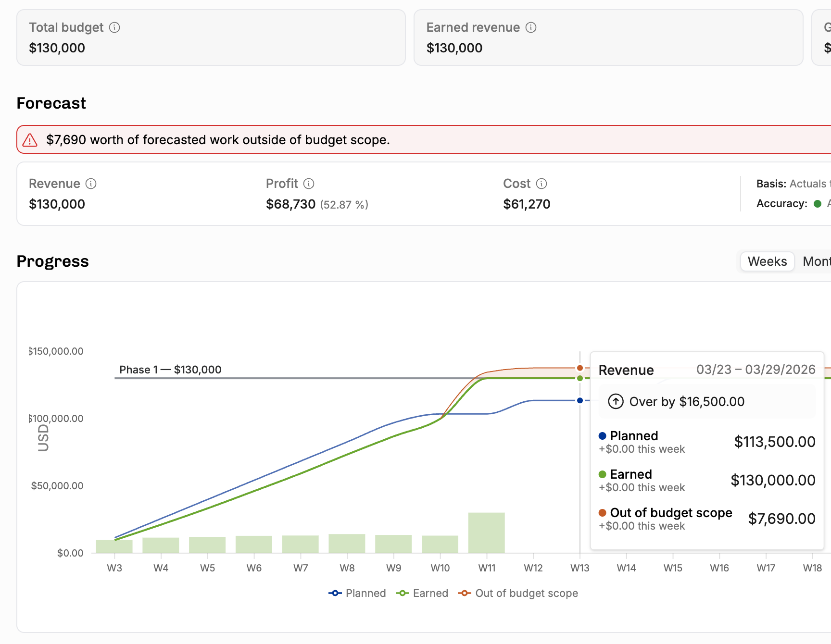Switch Progress view to Weeks
Viewport: 831px width, 644px height.
coord(767,261)
